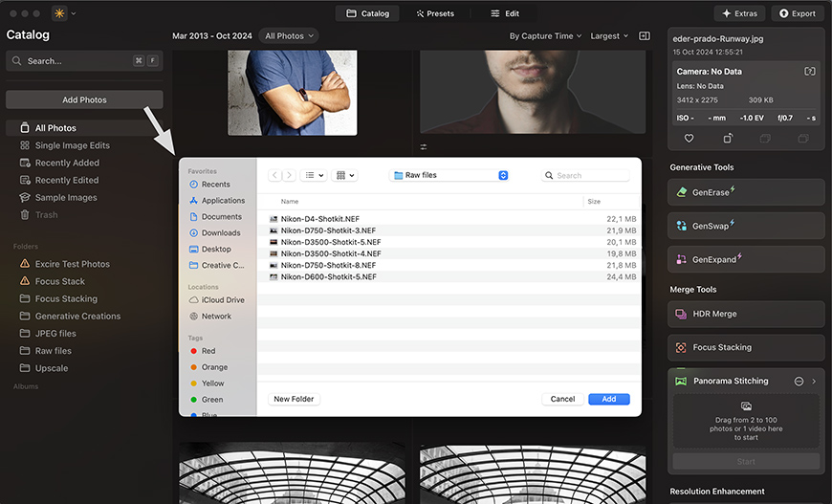Select Nikon-D750-Shotkit-3.NEF file

(449, 230)
